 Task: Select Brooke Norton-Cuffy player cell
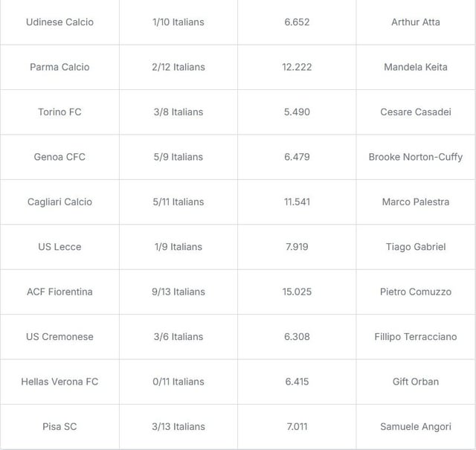click(416, 157)
